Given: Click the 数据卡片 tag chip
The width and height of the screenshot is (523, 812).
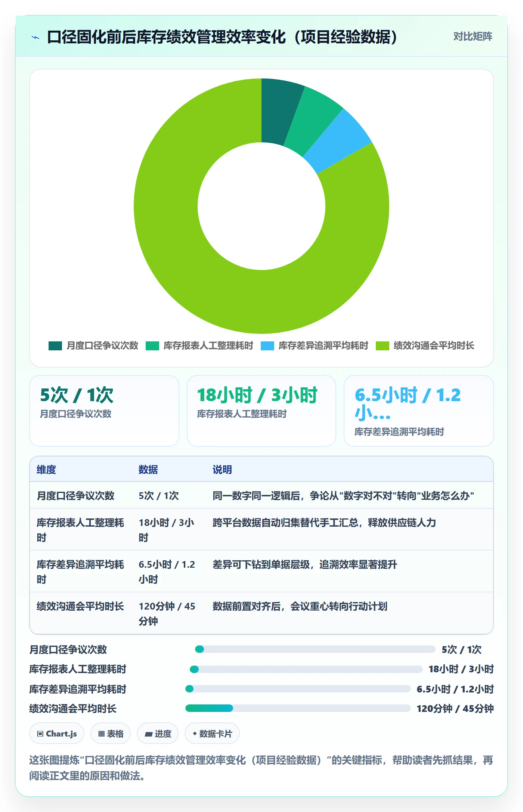Looking at the screenshot, I should (x=212, y=734).
